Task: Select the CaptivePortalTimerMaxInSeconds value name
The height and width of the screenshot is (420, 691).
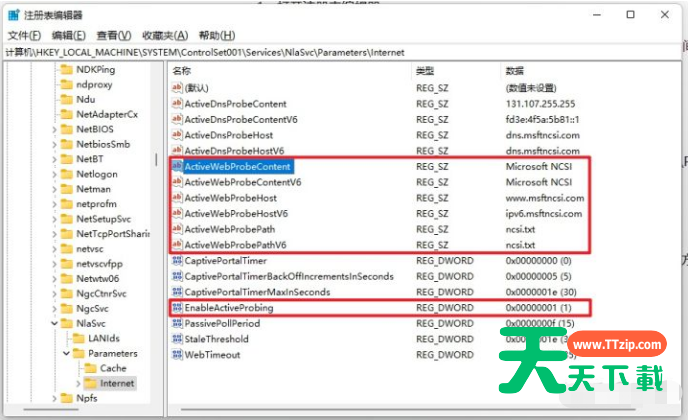Action: 257,292
